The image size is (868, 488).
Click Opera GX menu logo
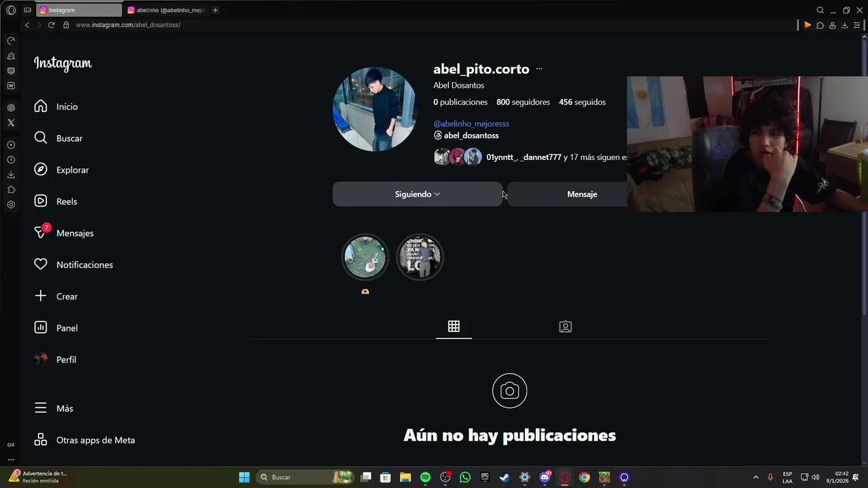click(11, 10)
